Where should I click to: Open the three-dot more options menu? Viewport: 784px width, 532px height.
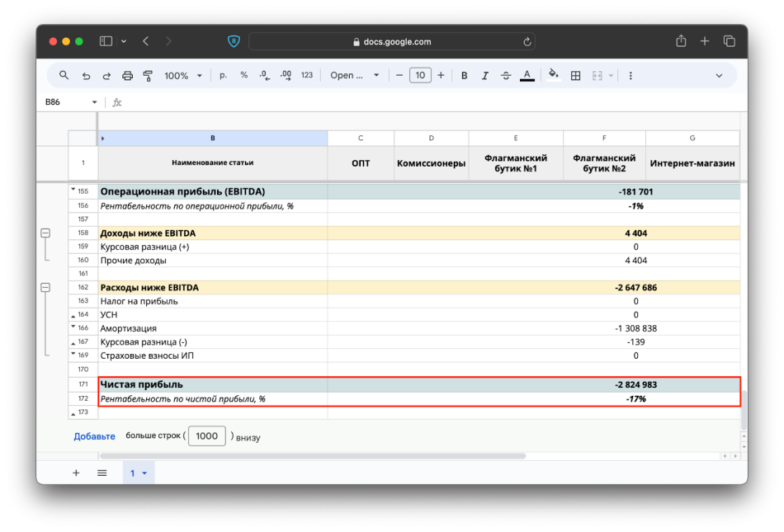tap(631, 75)
